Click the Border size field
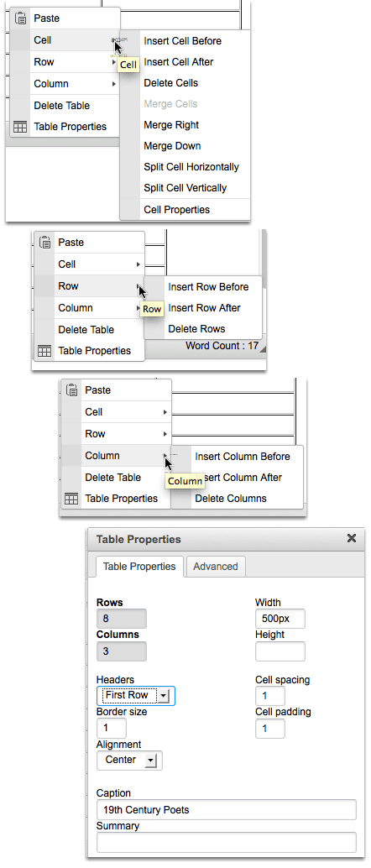 [112, 729]
